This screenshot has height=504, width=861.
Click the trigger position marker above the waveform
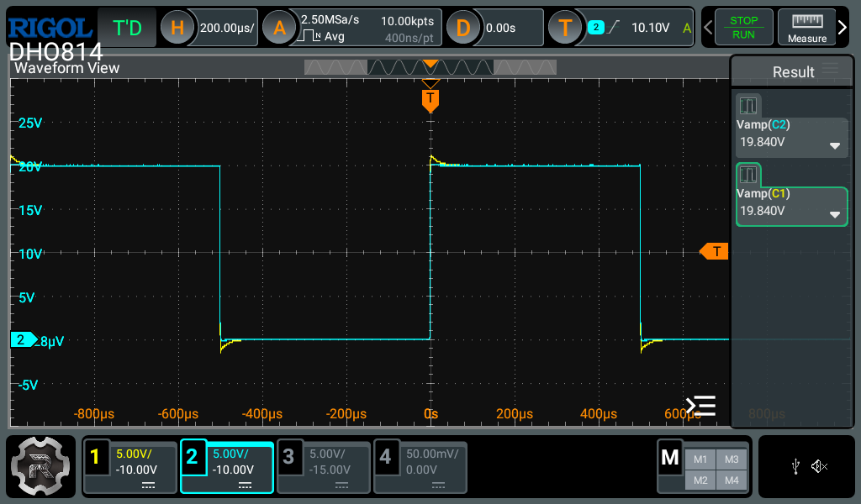tap(430, 99)
